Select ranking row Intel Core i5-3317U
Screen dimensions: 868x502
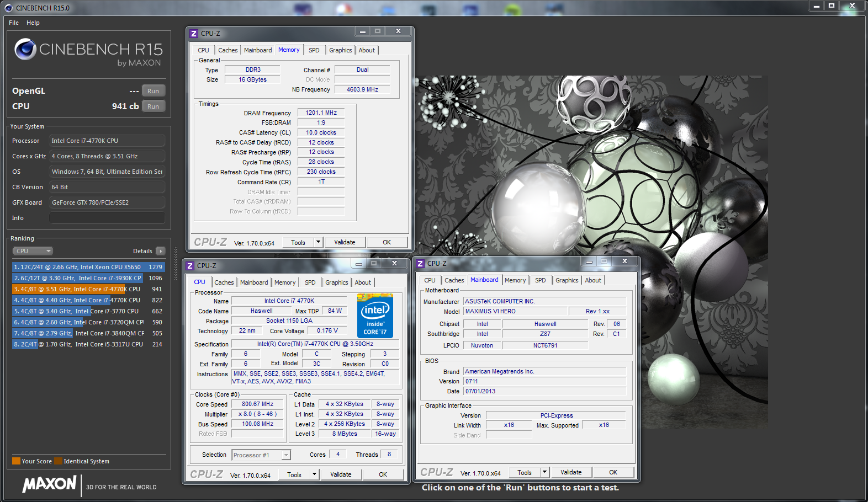(88, 344)
